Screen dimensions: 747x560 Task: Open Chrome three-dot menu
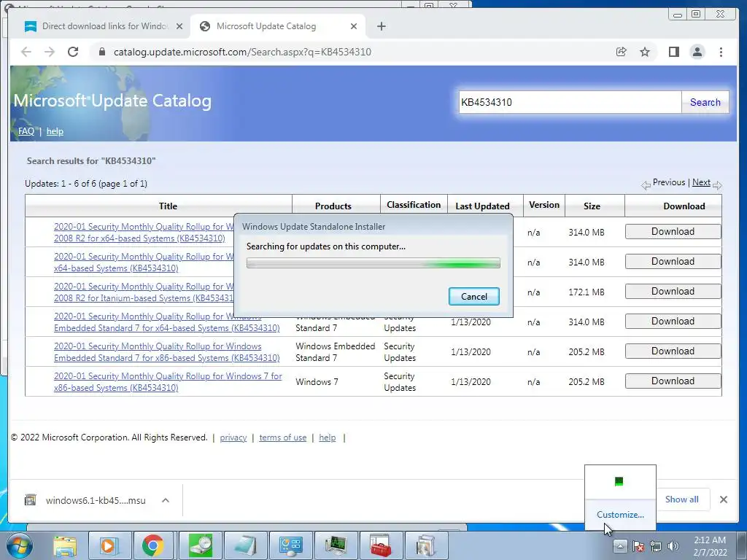[x=721, y=52]
